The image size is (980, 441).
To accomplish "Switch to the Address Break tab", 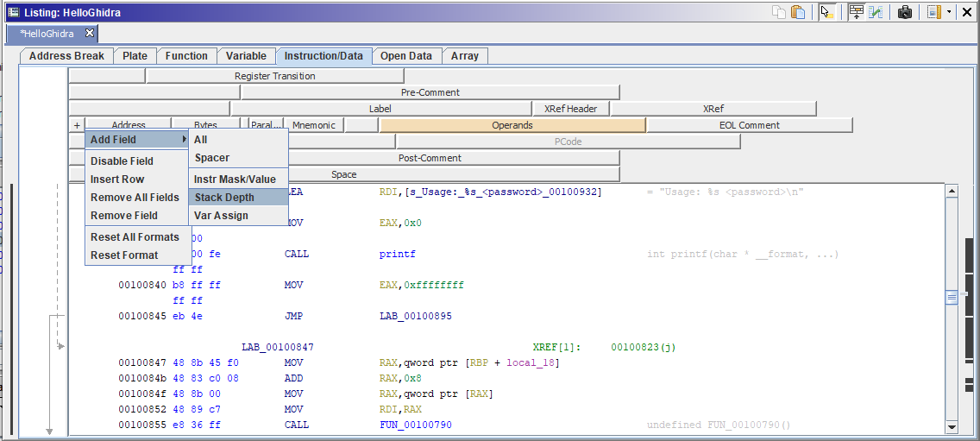I will [66, 56].
